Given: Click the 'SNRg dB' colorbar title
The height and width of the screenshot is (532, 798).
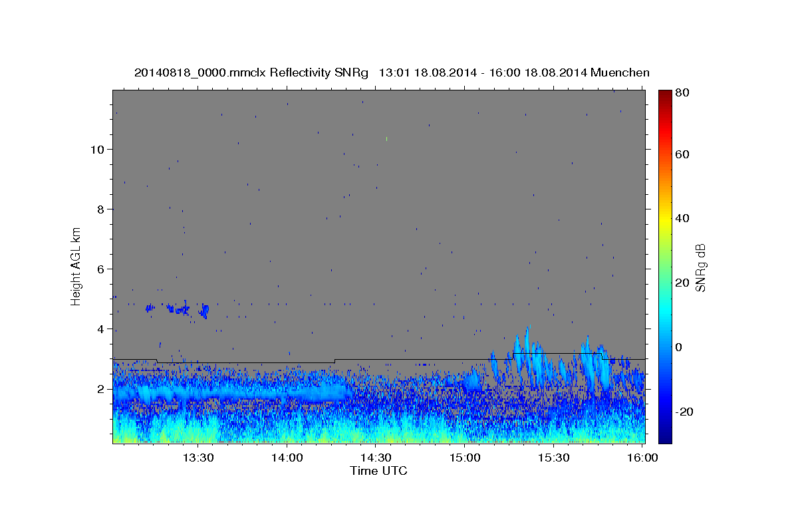Looking at the screenshot, I should pyautogui.click(x=700, y=267).
